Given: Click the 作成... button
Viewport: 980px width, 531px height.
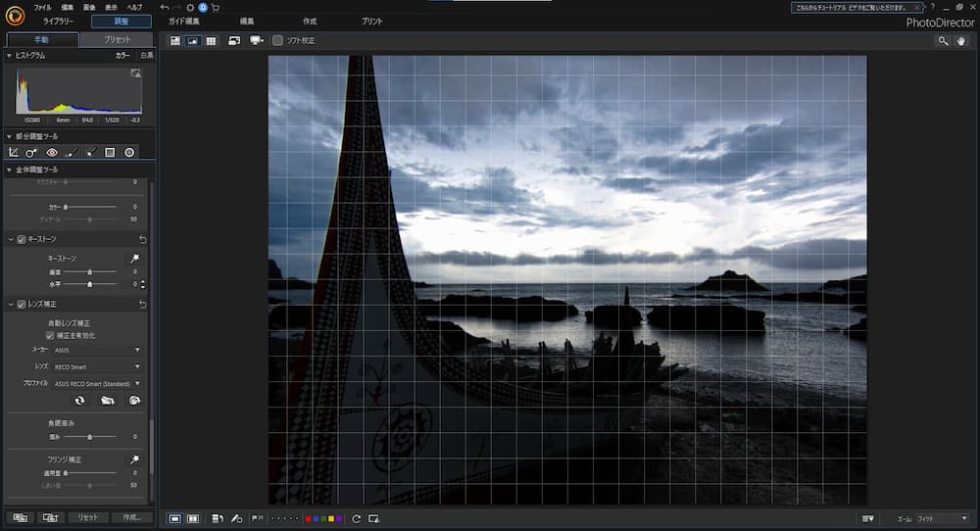Looking at the screenshot, I should coord(131,517).
